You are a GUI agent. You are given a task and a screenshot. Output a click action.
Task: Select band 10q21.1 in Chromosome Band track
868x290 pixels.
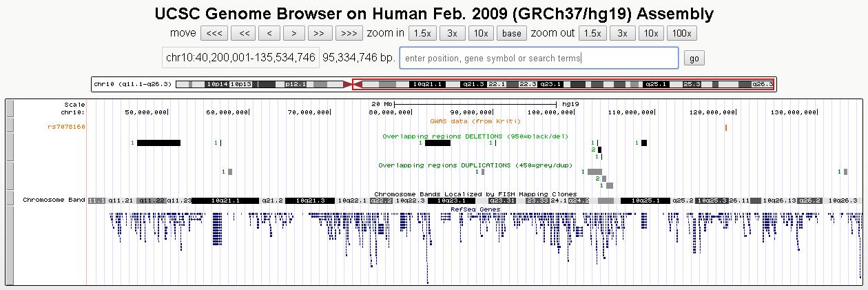225,200
